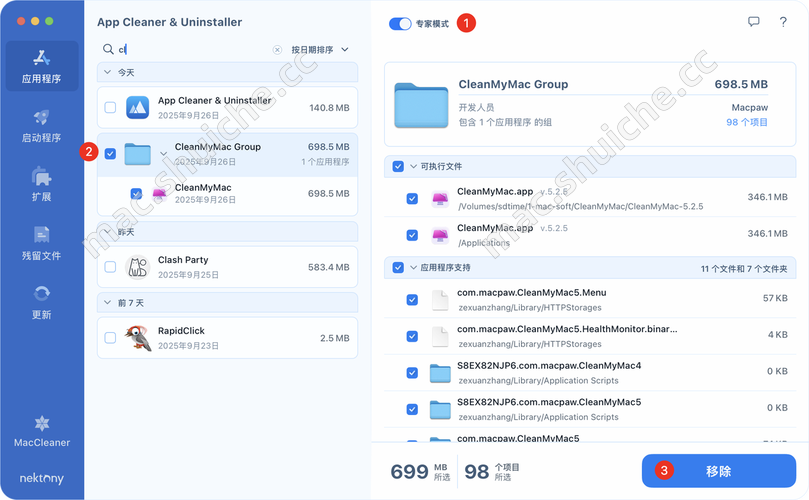Click the 移除 remove button
This screenshot has width=809, height=500.
718,471
